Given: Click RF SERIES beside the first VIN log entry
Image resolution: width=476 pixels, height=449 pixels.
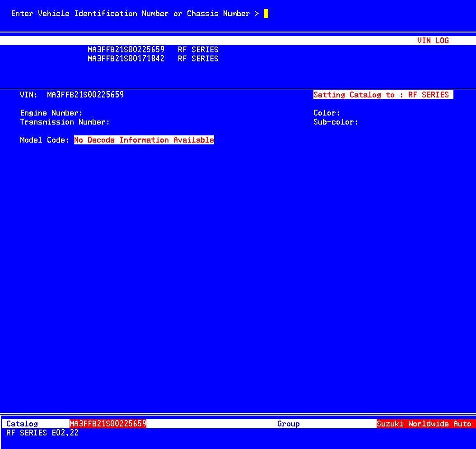Looking at the screenshot, I should tap(198, 50).
